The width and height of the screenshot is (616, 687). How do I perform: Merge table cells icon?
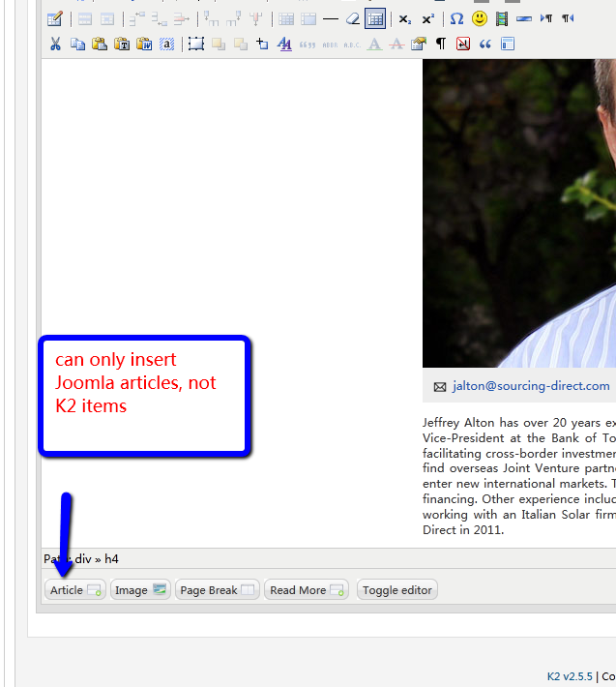[x=308, y=18]
